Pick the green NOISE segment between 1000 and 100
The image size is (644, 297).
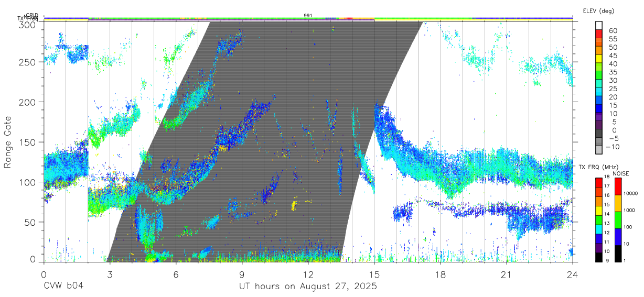[618, 220]
